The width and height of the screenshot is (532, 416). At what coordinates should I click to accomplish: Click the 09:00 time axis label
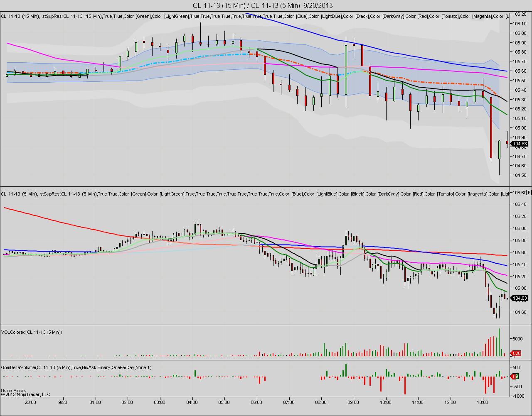353,402
